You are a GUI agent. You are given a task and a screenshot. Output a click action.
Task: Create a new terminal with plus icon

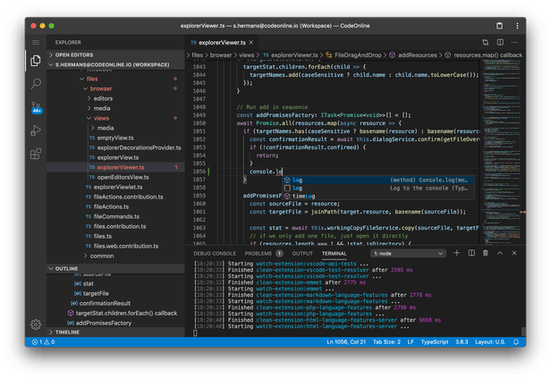456,253
